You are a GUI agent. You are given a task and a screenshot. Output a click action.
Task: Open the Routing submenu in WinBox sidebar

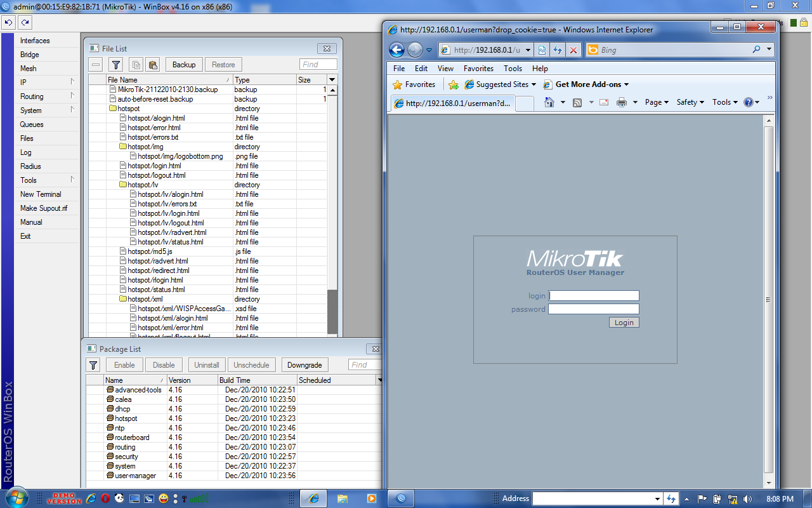click(46, 97)
